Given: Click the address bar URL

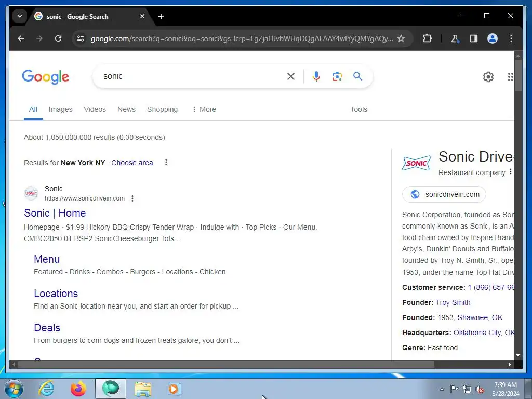Looking at the screenshot, I should pos(242,38).
